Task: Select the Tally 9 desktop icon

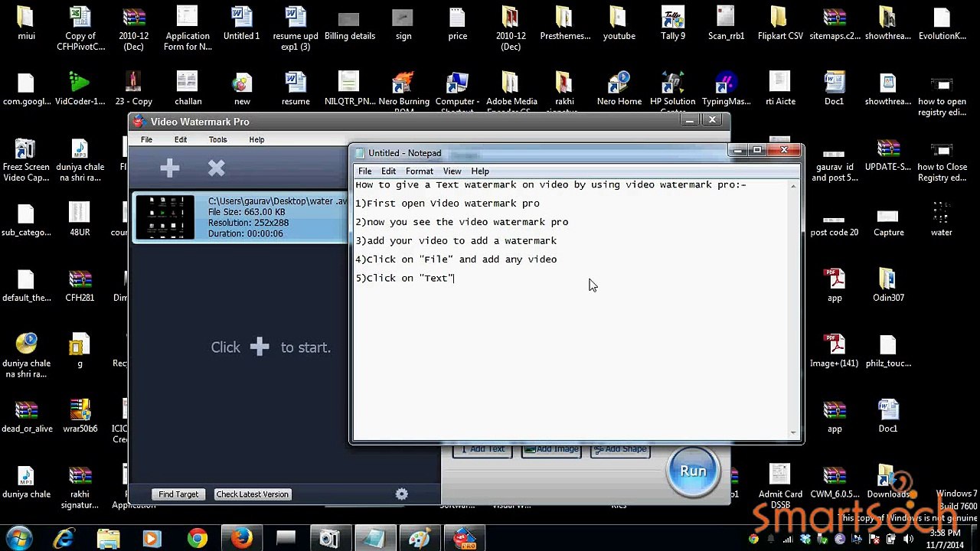Action: pyautogui.click(x=673, y=24)
